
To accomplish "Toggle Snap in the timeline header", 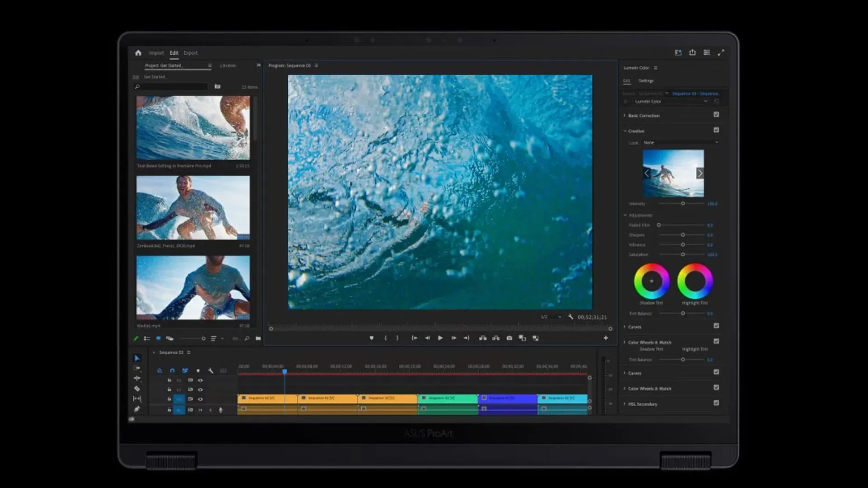I will click(x=172, y=371).
